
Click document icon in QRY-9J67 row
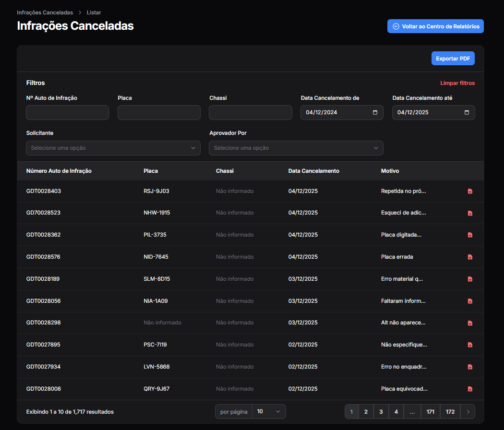(x=470, y=389)
